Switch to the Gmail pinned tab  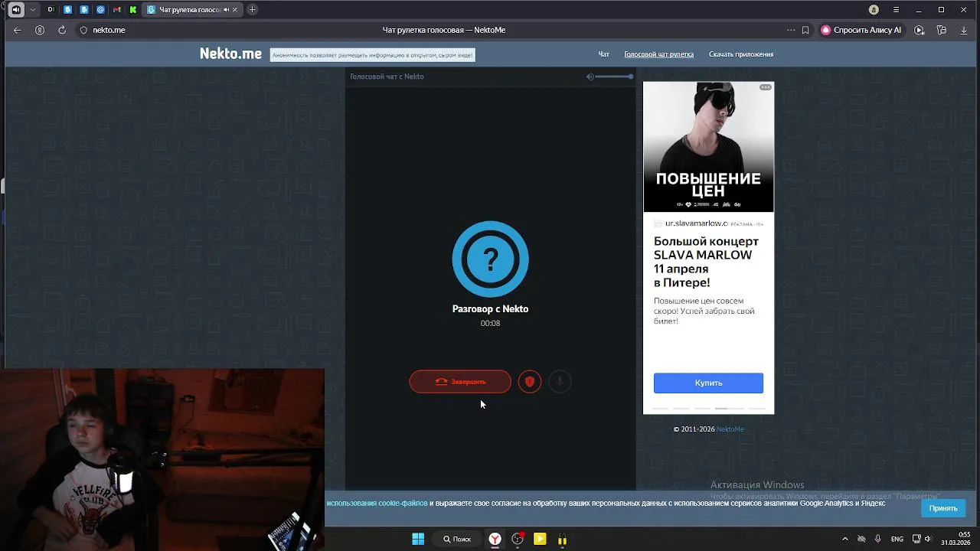116,10
